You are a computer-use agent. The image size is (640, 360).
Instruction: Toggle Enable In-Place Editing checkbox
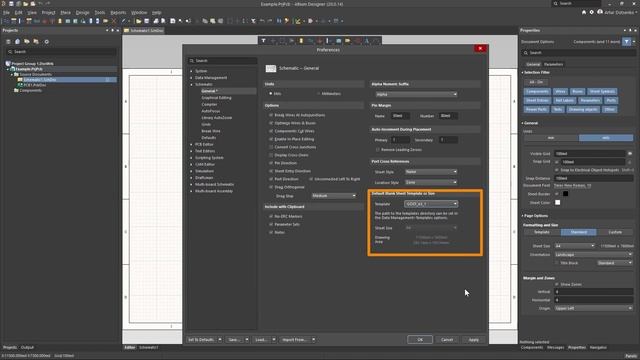(x=271, y=139)
